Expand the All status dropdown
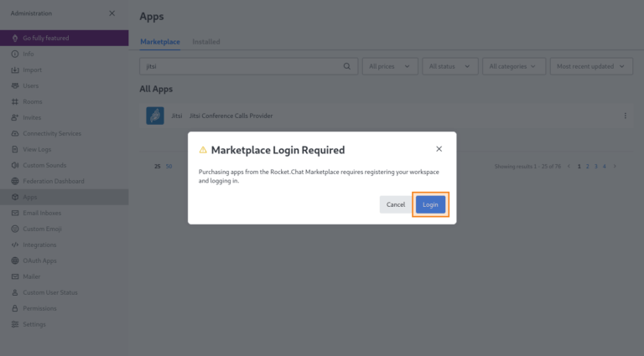 click(x=449, y=66)
